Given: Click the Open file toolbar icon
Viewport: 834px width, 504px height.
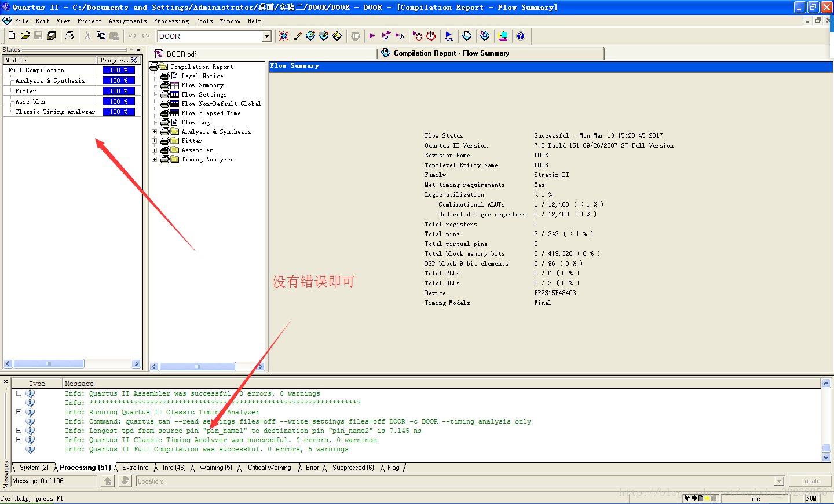Looking at the screenshot, I should (x=25, y=36).
